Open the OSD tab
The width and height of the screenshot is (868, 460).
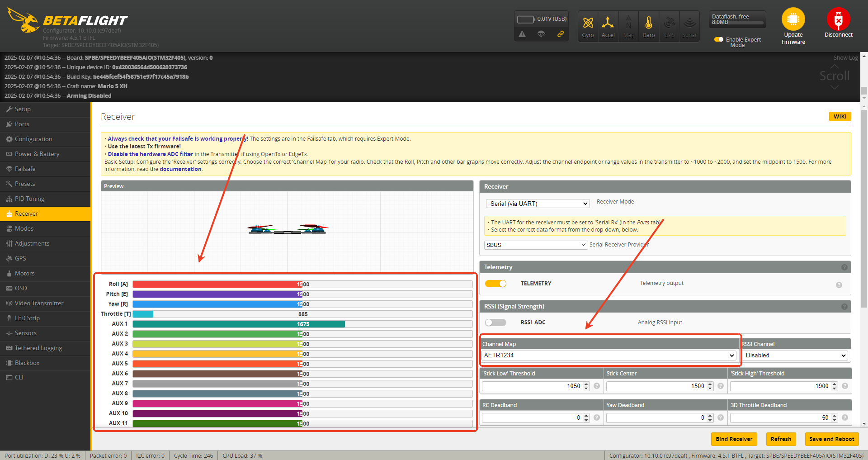click(45, 288)
